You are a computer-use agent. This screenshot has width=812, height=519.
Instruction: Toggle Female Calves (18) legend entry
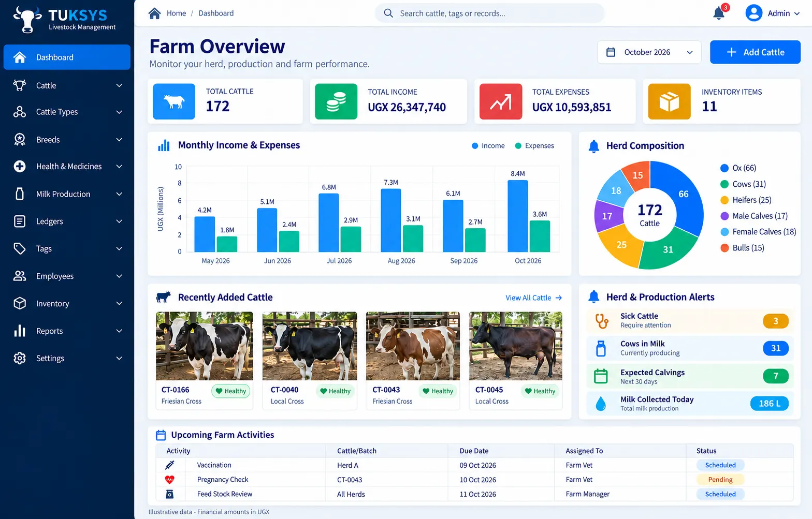pos(759,232)
